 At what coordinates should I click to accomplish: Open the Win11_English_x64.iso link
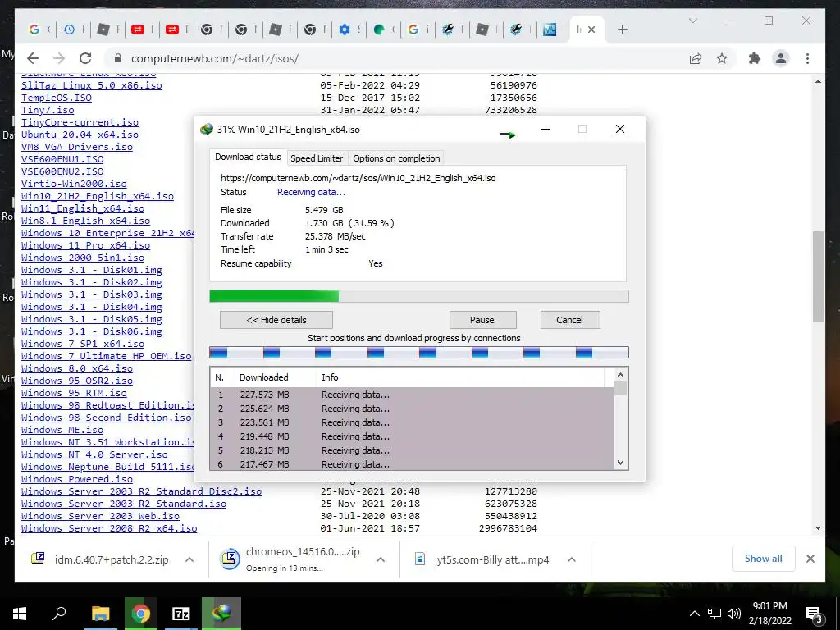pos(83,208)
